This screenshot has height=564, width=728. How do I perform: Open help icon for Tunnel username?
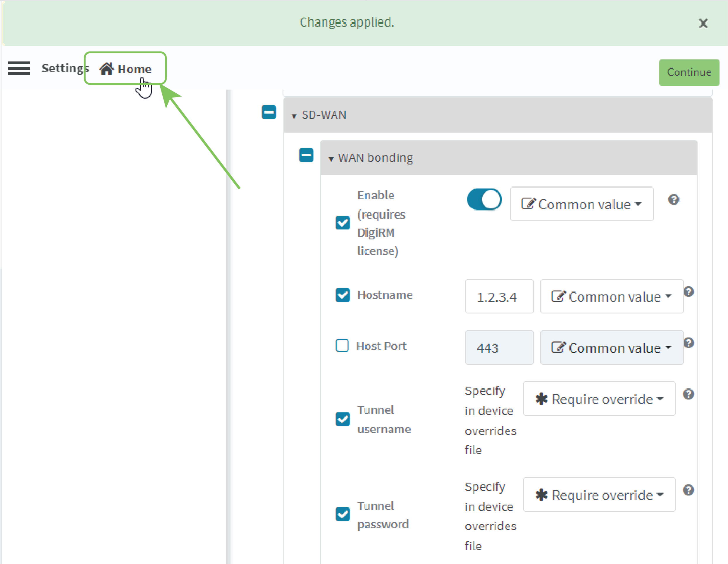pyautogui.click(x=688, y=394)
